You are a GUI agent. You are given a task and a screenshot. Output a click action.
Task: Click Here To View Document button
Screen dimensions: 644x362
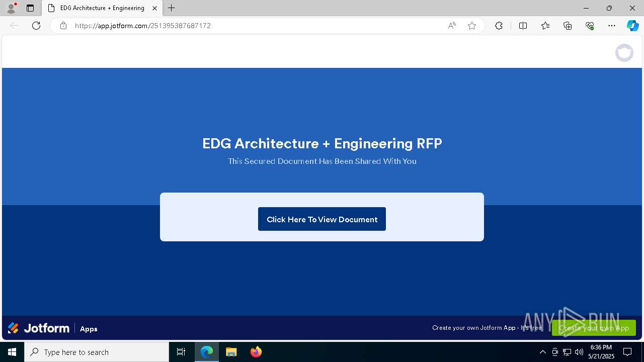[322, 219]
